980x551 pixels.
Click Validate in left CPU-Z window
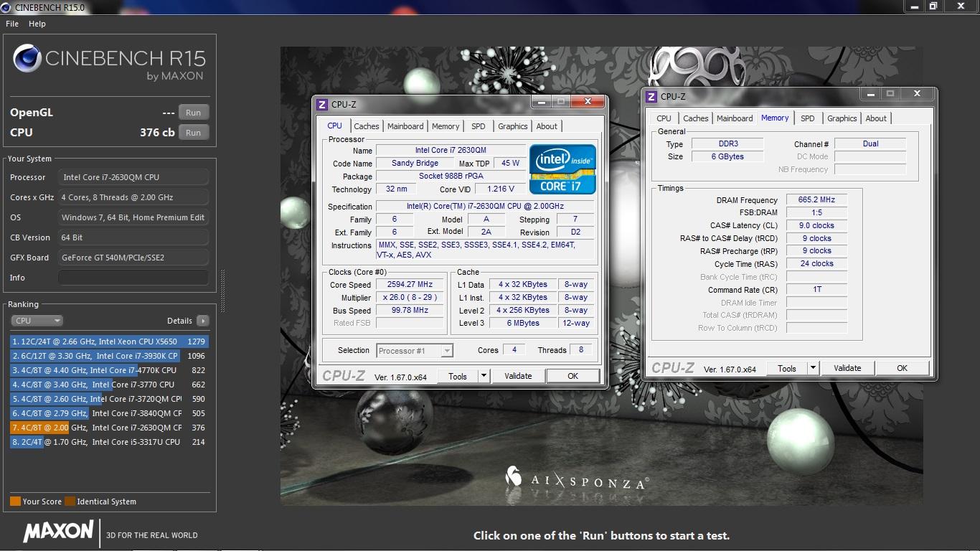tap(518, 376)
